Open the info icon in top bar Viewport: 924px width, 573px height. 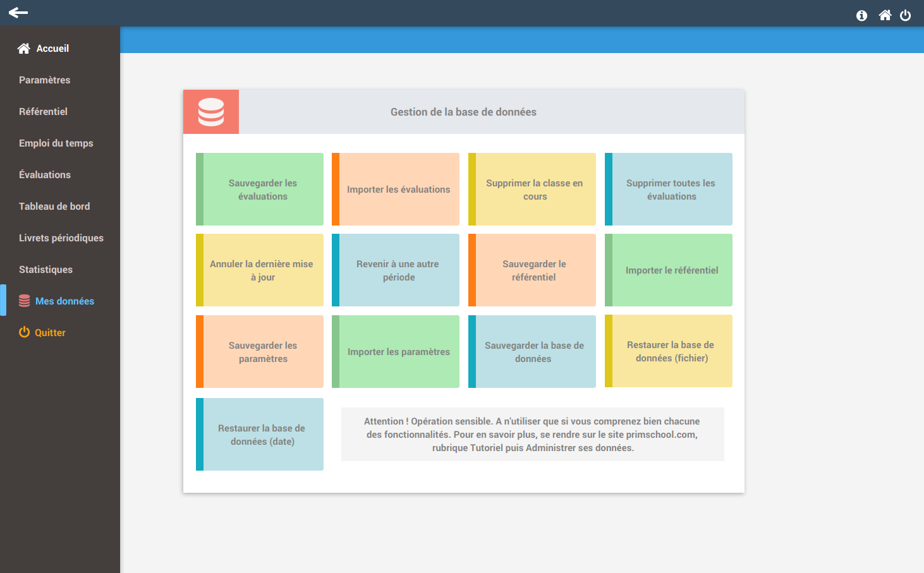(861, 16)
